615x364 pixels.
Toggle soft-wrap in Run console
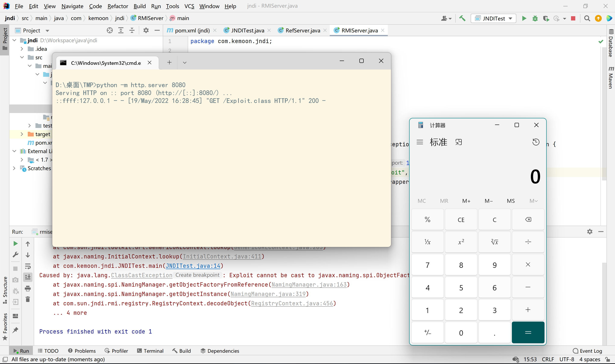pyautogui.click(x=28, y=266)
